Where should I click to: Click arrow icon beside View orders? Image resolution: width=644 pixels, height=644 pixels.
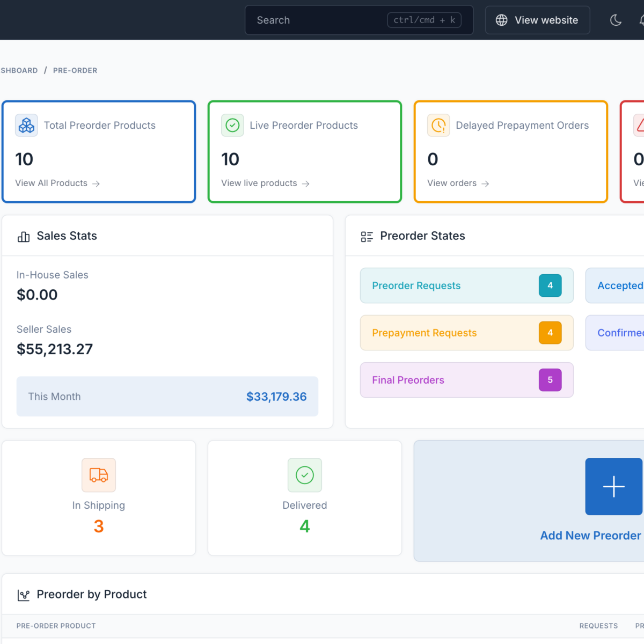[485, 184]
